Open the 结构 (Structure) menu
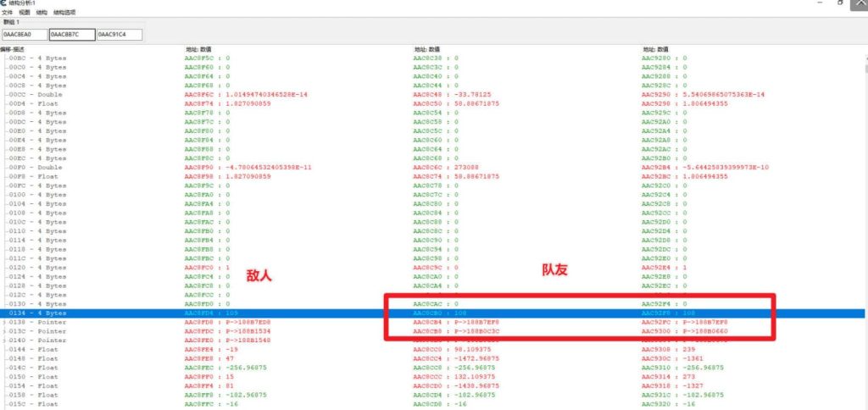This screenshot has width=868, height=410. (41, 13)
